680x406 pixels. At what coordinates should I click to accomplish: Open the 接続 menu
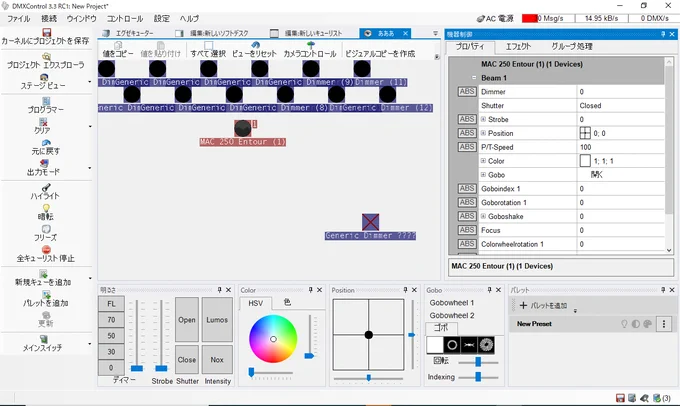tap(49, 19)
